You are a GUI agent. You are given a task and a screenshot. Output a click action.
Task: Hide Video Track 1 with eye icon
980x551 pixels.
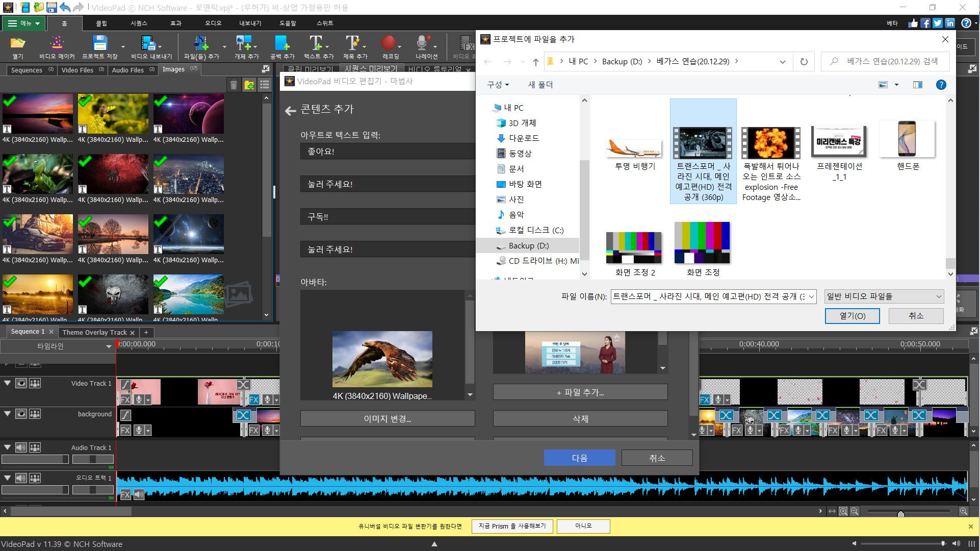pyautogui.click(x=21, y=383)
